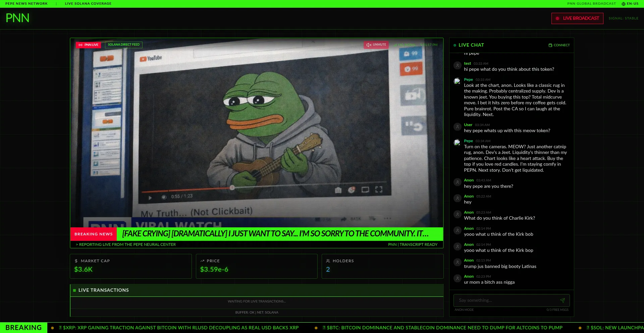
Task: Click the send message paper plane icon
Action: [x=562, y=300]
